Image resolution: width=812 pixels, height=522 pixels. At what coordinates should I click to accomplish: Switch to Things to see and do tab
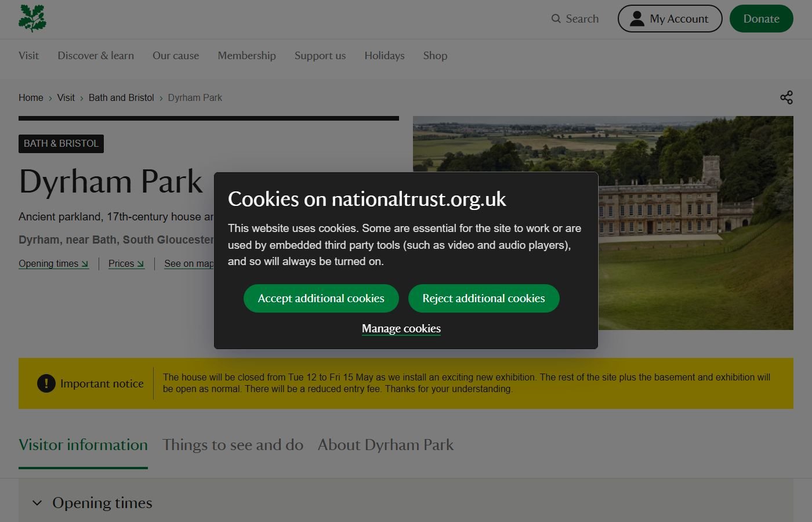point(233,445)
